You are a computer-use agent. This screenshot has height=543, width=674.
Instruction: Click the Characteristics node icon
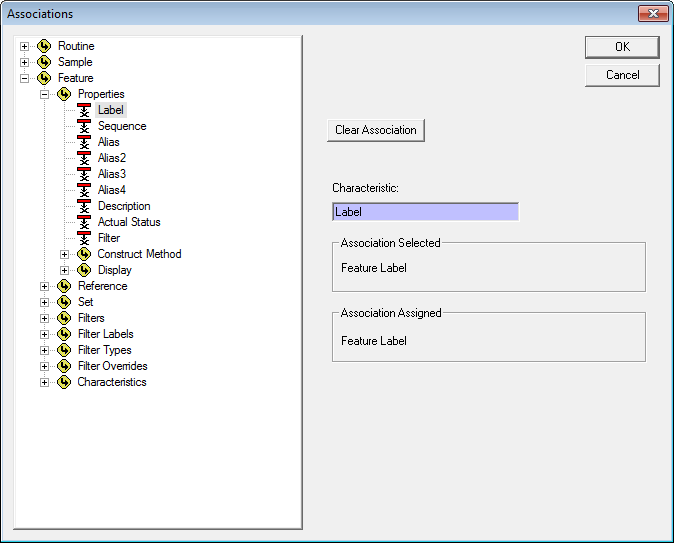[x=64, y=382]
